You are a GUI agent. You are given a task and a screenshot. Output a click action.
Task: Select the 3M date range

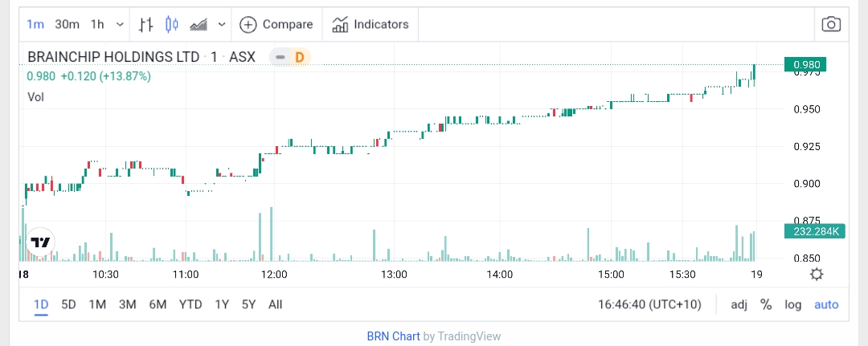127,304
